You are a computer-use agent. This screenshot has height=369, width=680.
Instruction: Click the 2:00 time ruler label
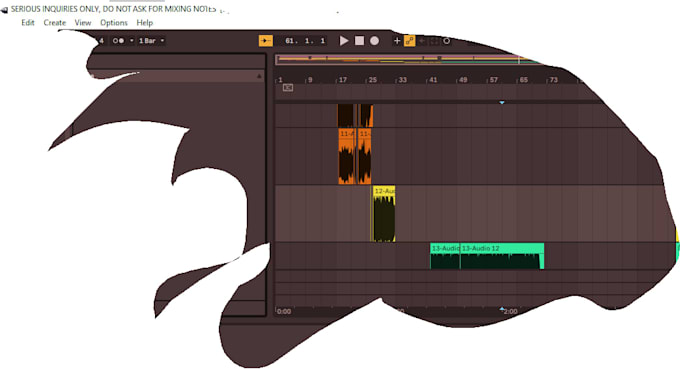(510, 311)
